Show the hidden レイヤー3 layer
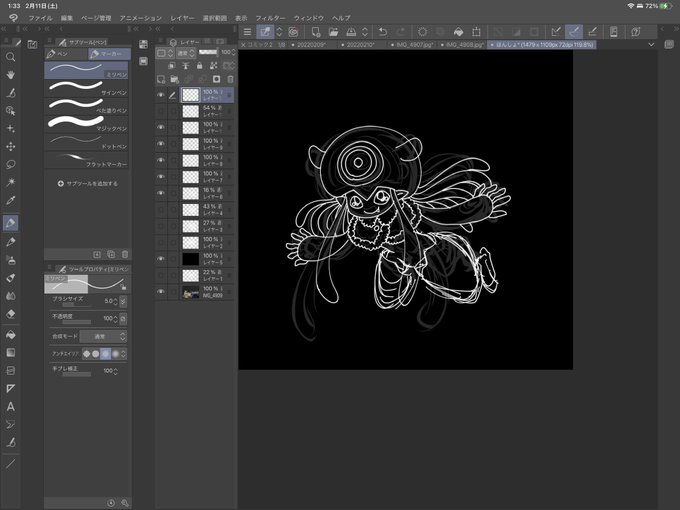 click(x=161, y=226)
